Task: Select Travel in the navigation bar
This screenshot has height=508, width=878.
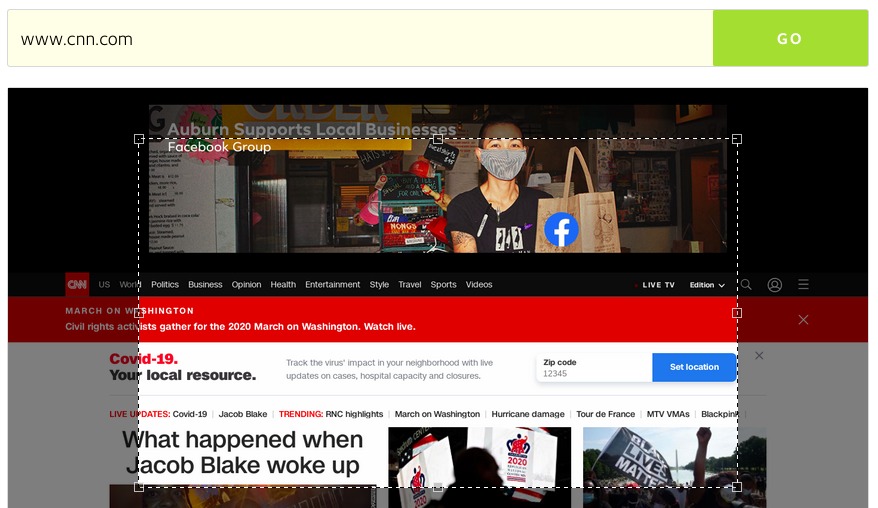Action: click(409, 285)
